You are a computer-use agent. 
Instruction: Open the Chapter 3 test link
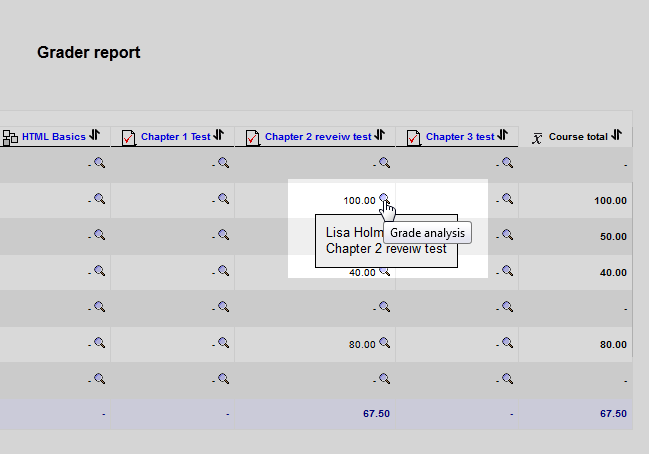pyautogui.click(x=460, y=137)
